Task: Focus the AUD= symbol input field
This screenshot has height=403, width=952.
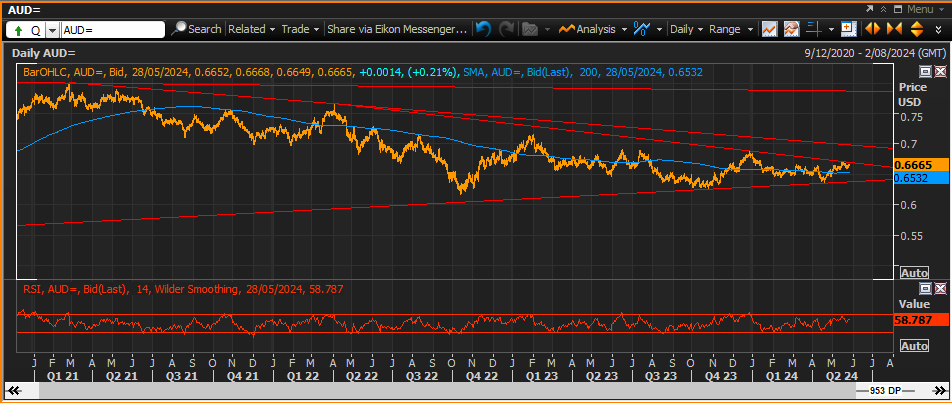Action: click(x=112, y=29)
